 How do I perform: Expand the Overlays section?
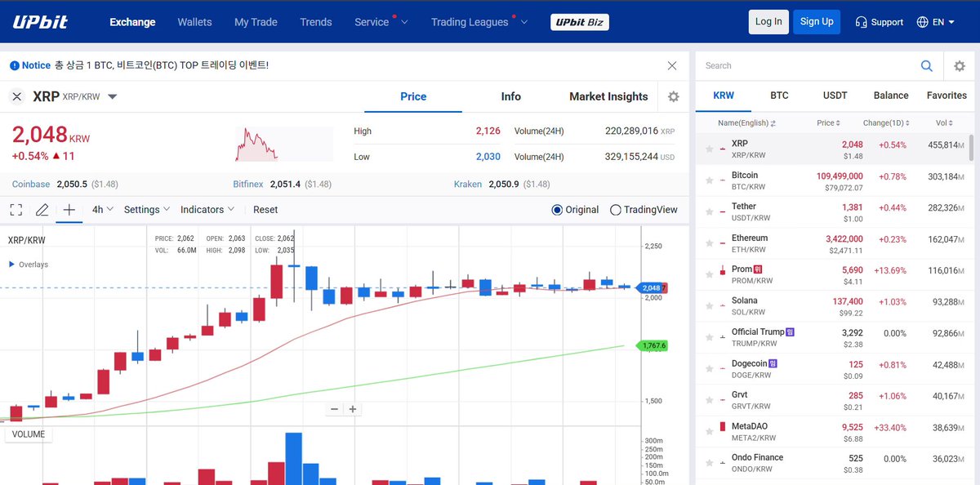click(x=29, y=265)
